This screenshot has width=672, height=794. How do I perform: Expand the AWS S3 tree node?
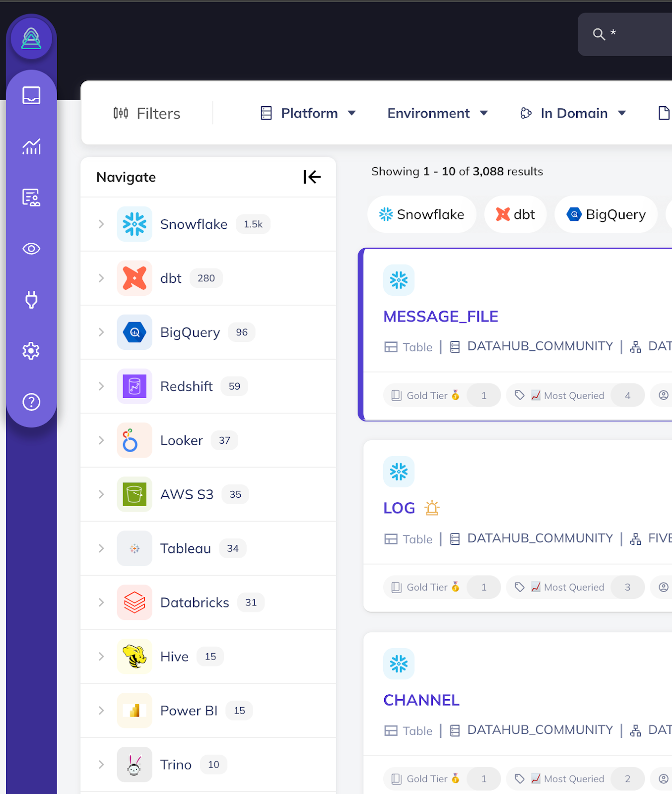[101, 494]
